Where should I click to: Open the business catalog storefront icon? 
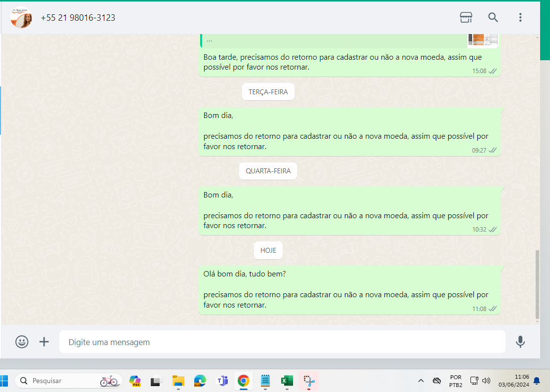pyautogui.click(x=466, y=17)
